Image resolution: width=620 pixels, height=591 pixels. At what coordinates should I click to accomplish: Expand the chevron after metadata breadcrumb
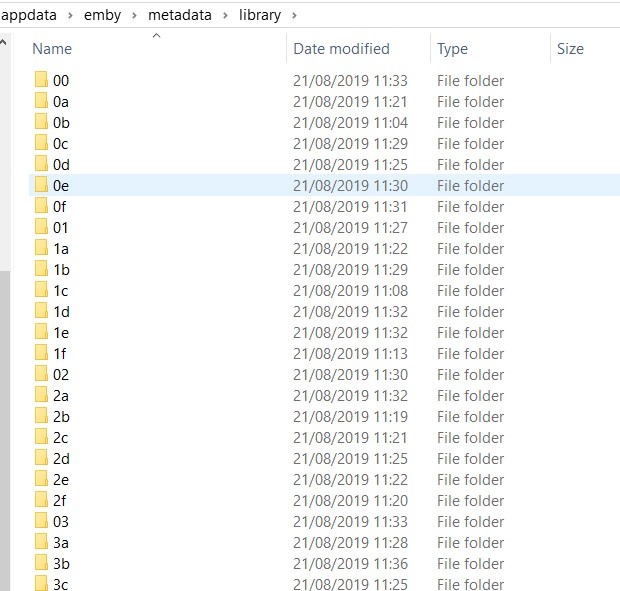click(225, 16)
